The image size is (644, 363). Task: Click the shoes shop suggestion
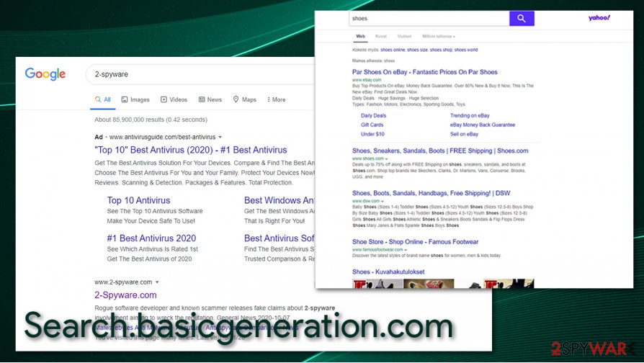click(441, 50)
